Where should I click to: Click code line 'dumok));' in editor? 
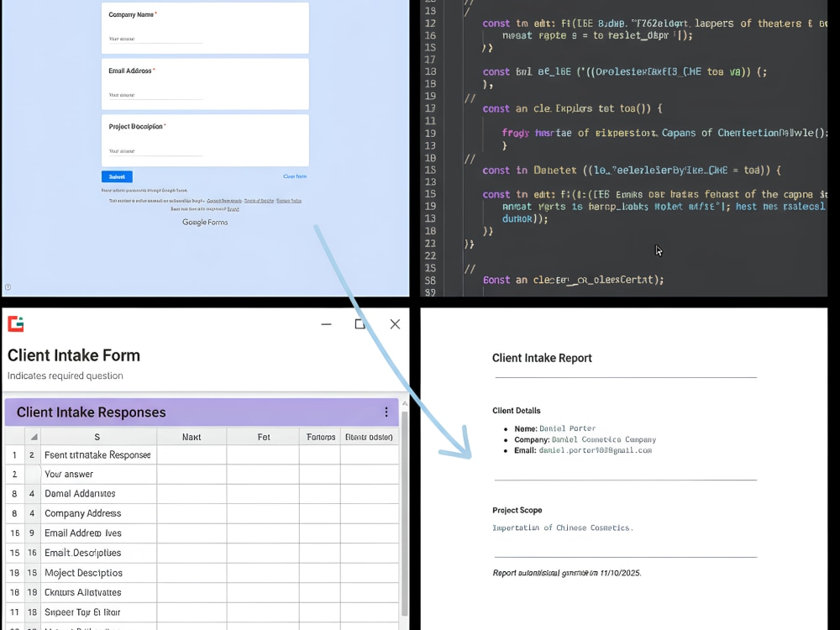525,218
